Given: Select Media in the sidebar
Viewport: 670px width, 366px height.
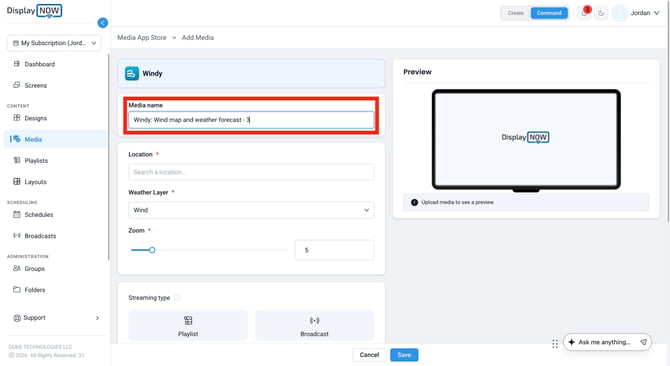Looking at the screenshot, I should click(55, 139).
